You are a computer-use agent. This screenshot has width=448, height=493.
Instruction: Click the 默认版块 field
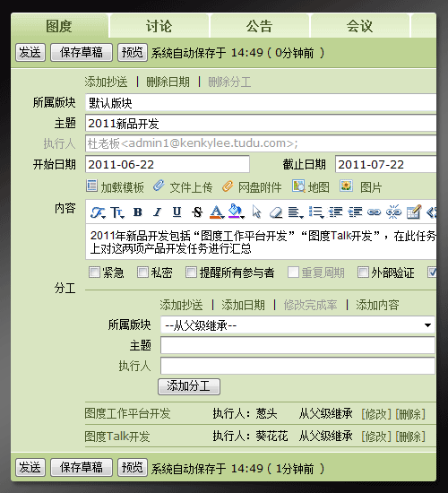(261, 103)
